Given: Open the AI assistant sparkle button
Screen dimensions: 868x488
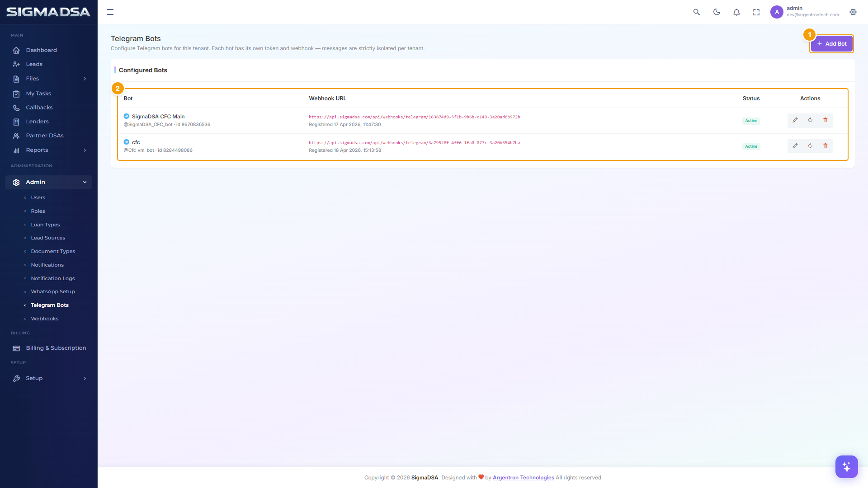Looking at the screenshot, I should 846,466.
